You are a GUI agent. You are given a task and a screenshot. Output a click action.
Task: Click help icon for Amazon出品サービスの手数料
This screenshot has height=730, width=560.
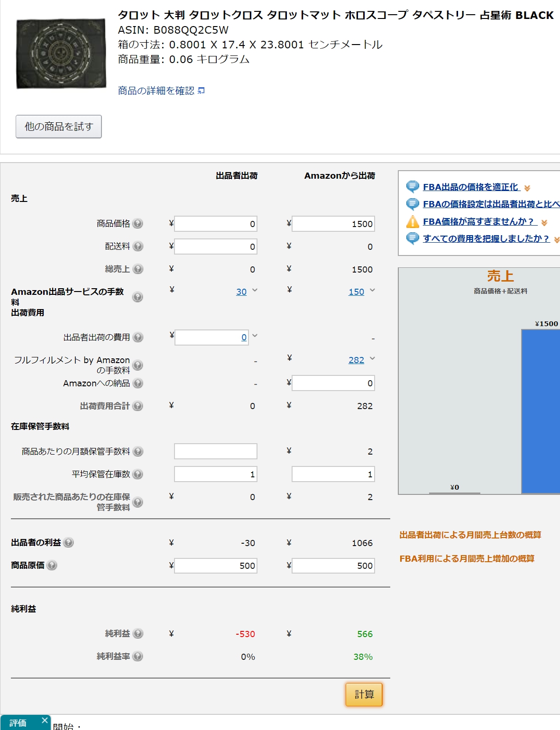[138, 297]
